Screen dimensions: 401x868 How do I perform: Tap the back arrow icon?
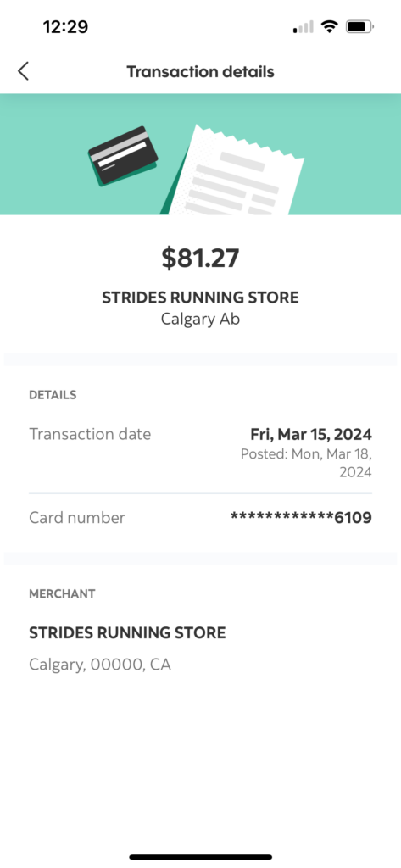[x=23, y=71]
